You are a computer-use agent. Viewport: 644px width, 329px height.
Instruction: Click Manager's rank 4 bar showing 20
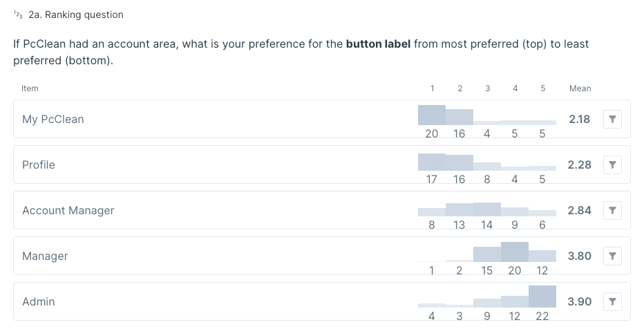(515, 252)
